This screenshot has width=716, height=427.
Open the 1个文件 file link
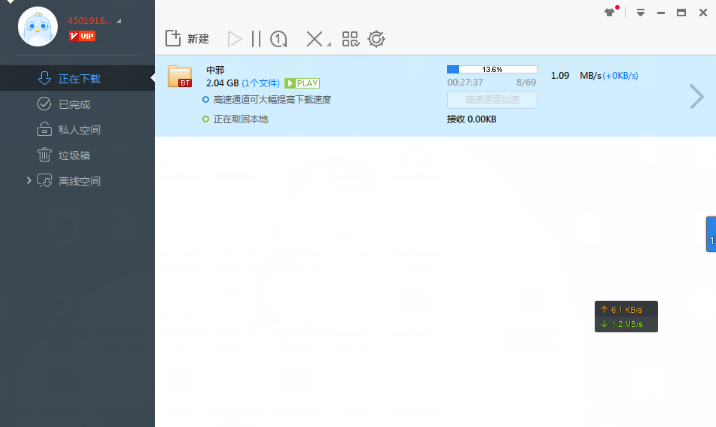pyautogui.click(x=261, y=83)
